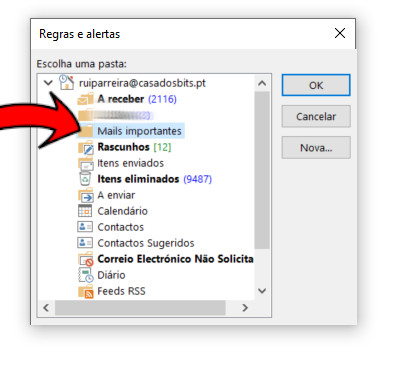Select the Contactos Sugeridos folder
400x384 pixels.
pyautogui.click(x=146, y=243)
